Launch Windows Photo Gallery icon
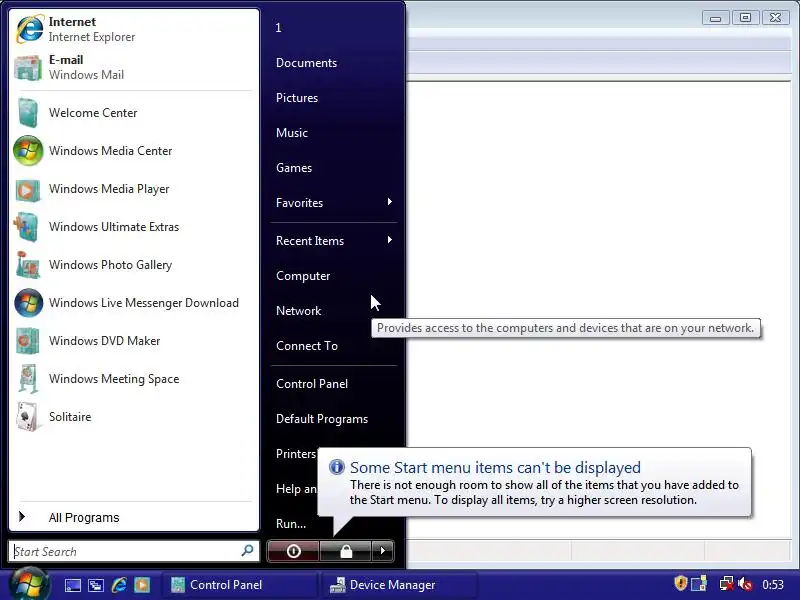This screenshot has width=800, height=600. pos(28,265)
